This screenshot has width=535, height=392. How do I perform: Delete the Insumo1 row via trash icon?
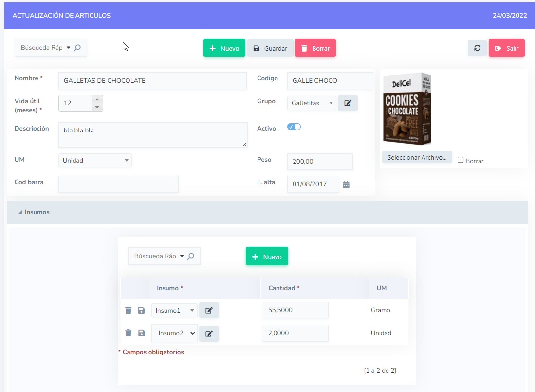point(128,310)
